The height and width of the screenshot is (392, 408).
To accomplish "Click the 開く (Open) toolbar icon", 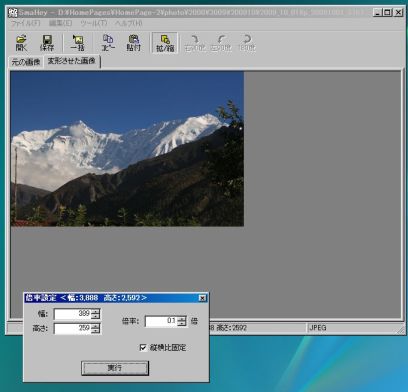I will pos(21,43).
